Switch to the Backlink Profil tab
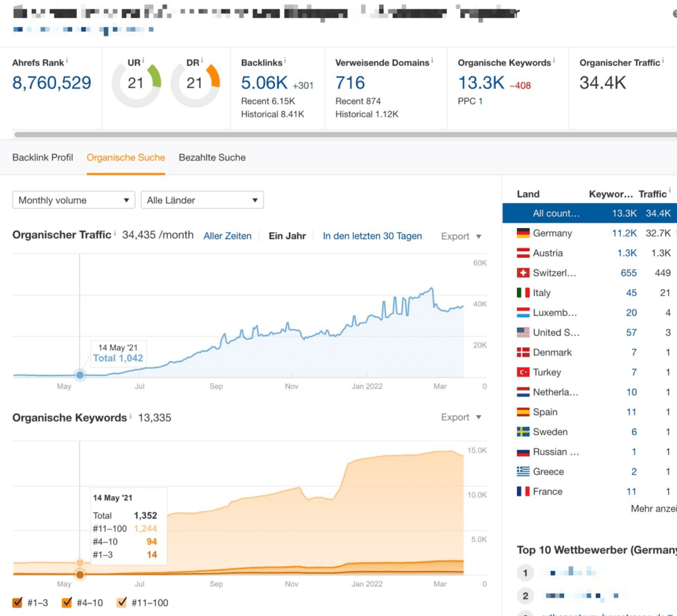The image size is (677, 616). [43, 157]
